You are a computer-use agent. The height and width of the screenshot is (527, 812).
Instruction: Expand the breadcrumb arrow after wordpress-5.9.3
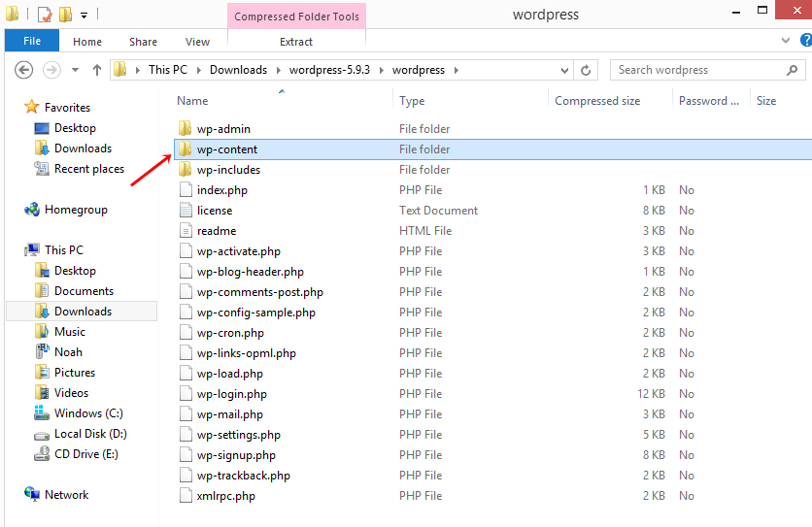(381, 70)
